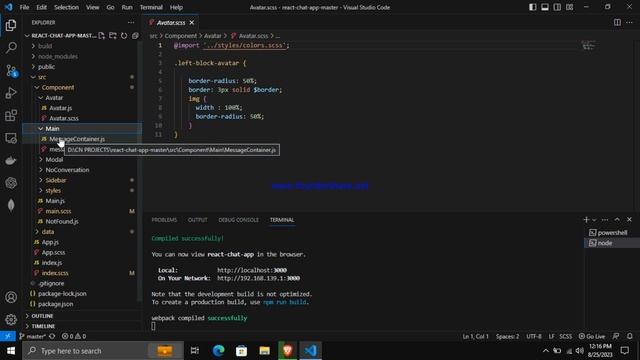Image resolution: width=640 pixels, height=360 pixels.
Task: Refresh the Explorer file tree
Action: tap(124, 36)
